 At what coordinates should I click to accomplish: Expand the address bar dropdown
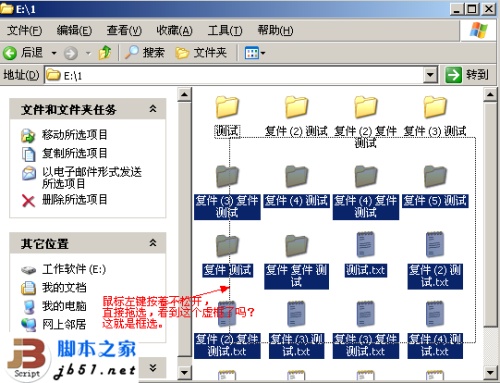[x=430, y=75]
